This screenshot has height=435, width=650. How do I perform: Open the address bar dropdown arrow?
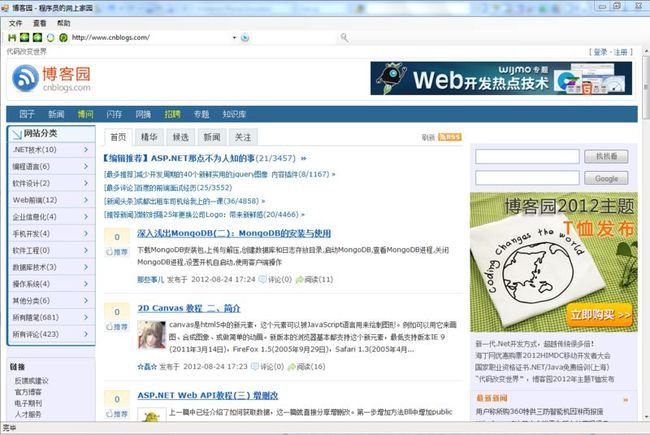coord(234,38)
